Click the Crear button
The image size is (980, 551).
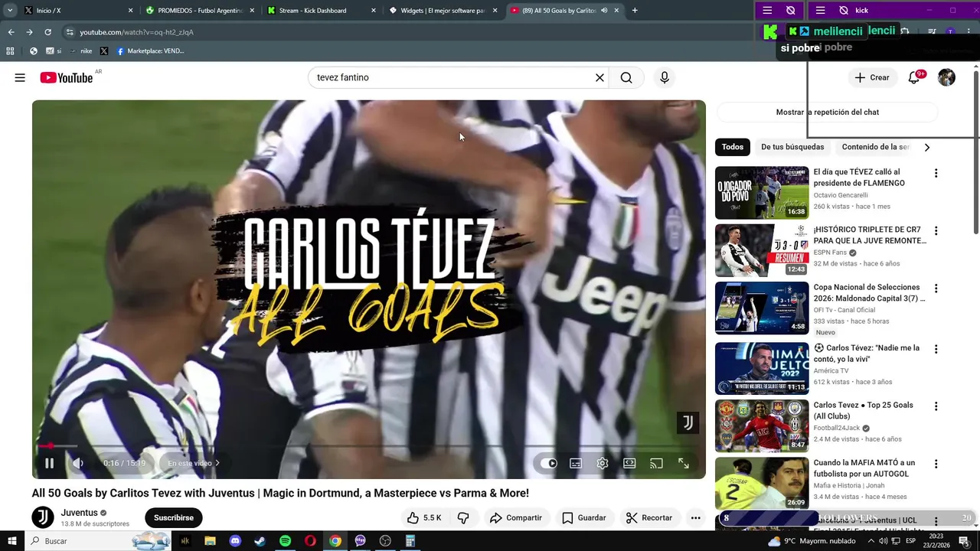click(x=872, y=77)
